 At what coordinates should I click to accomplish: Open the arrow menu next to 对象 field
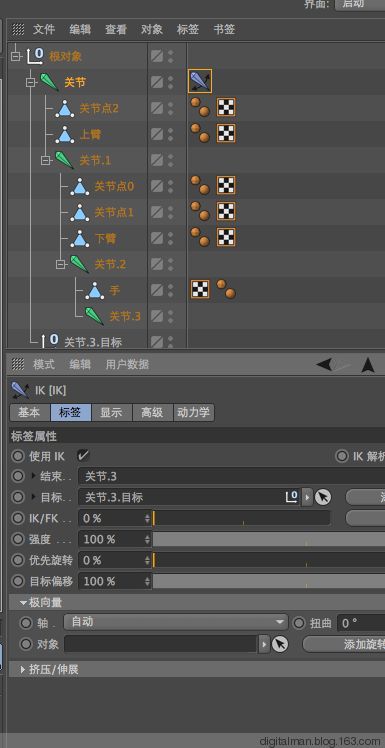[264, 644]
